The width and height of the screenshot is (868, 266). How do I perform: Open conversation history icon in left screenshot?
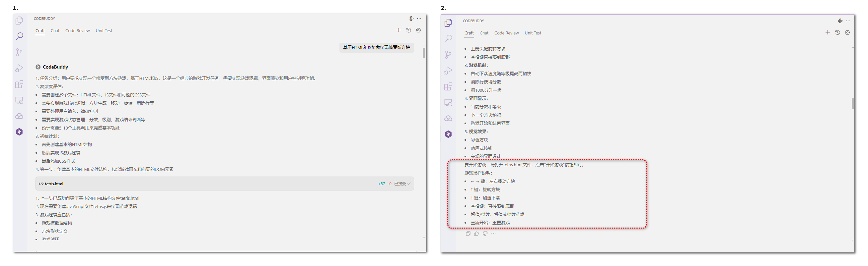408,30
